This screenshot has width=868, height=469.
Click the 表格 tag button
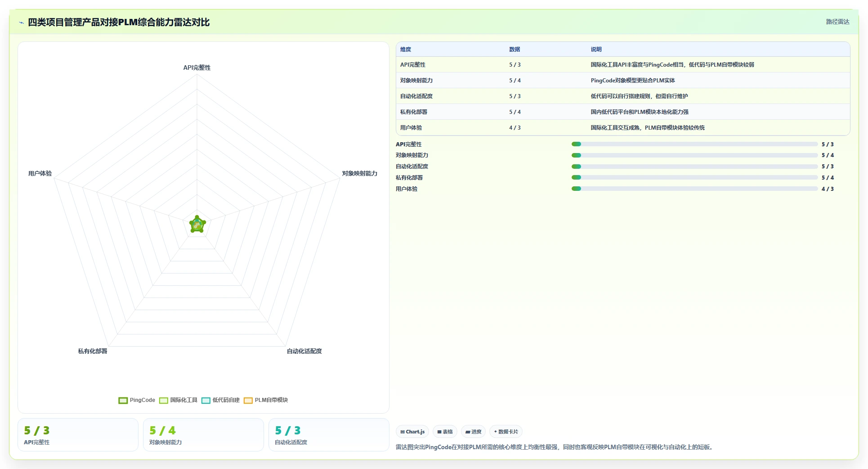point(445,432)
